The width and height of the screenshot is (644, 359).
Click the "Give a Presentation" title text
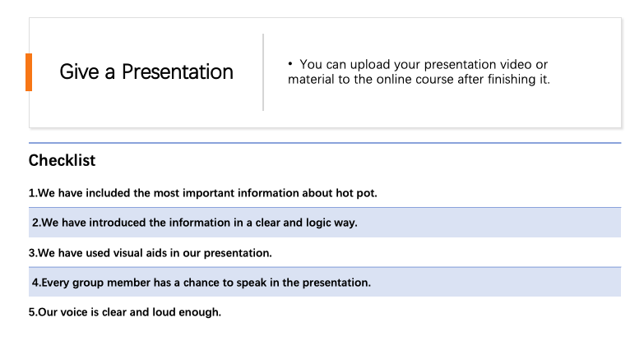pyautogui.click(x=146, y=72)
